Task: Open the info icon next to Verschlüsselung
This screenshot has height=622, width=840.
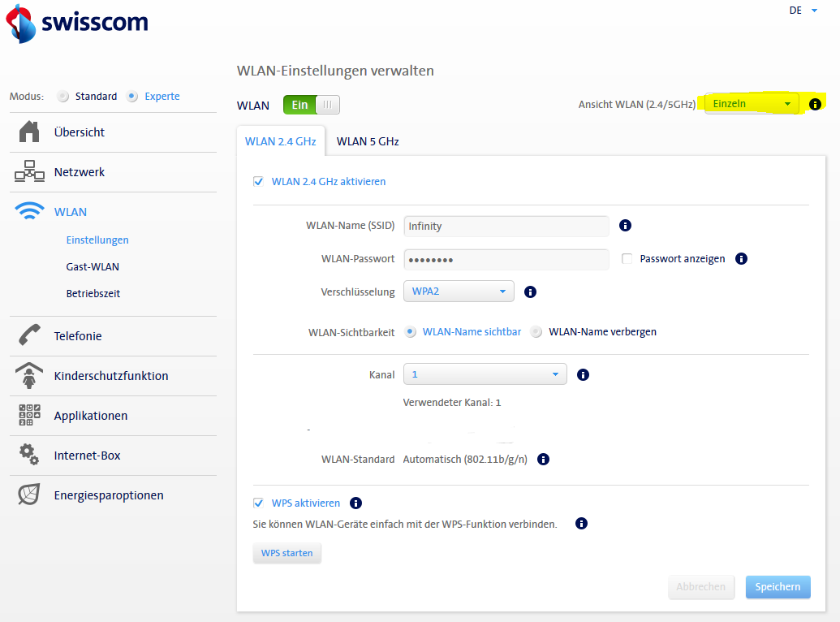Action: coord(530,292)
